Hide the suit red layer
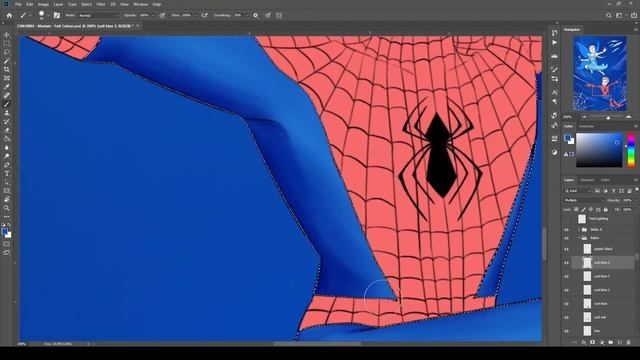 click(567, 318)
